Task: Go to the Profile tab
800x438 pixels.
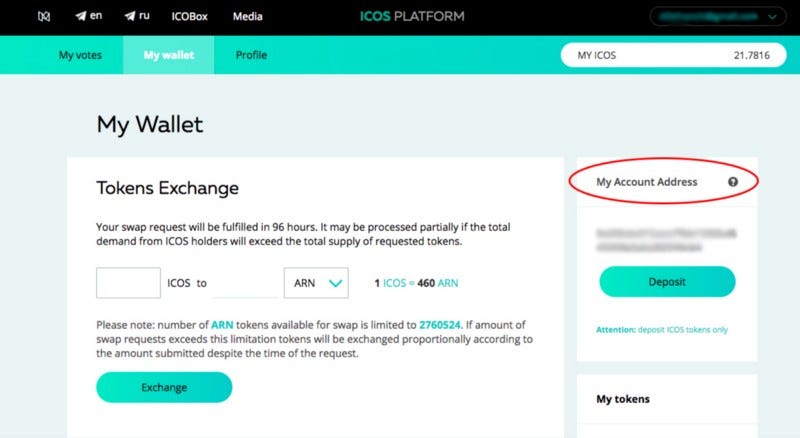Action: [x=251, y=55]
